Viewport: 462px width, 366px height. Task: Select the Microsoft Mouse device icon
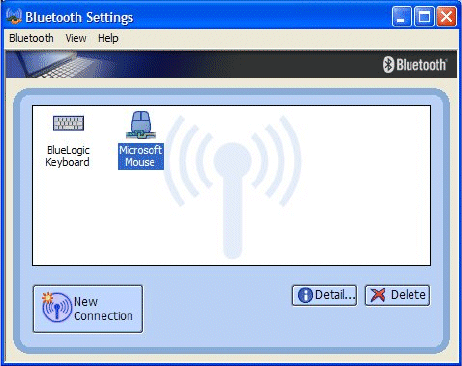coord(141,125)
